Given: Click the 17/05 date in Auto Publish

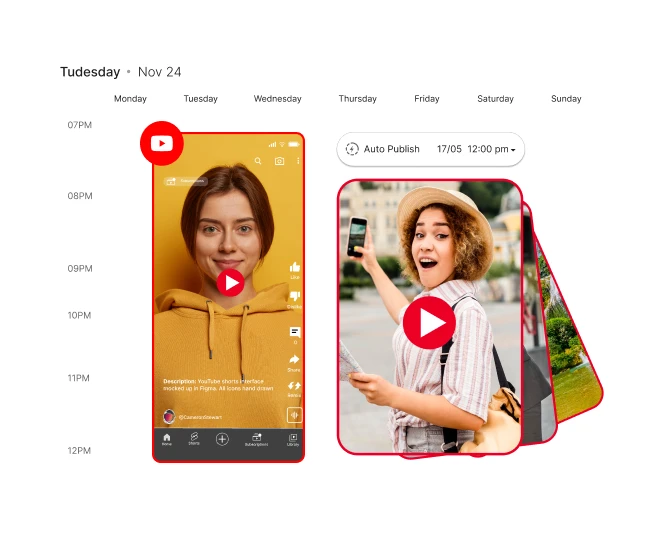Looking at the screenshot, I should click(x=449, y=149).
